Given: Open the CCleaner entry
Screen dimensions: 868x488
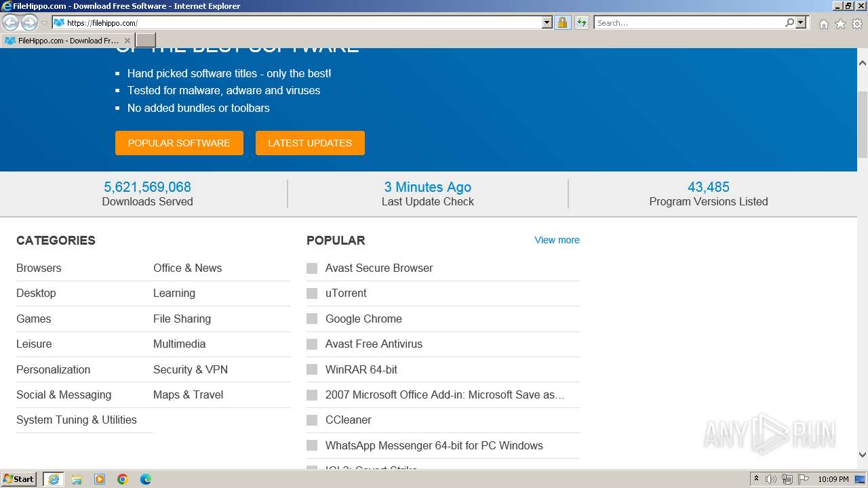Looking at the screenshot, I should pyautogui.click(x=349, y=420).
